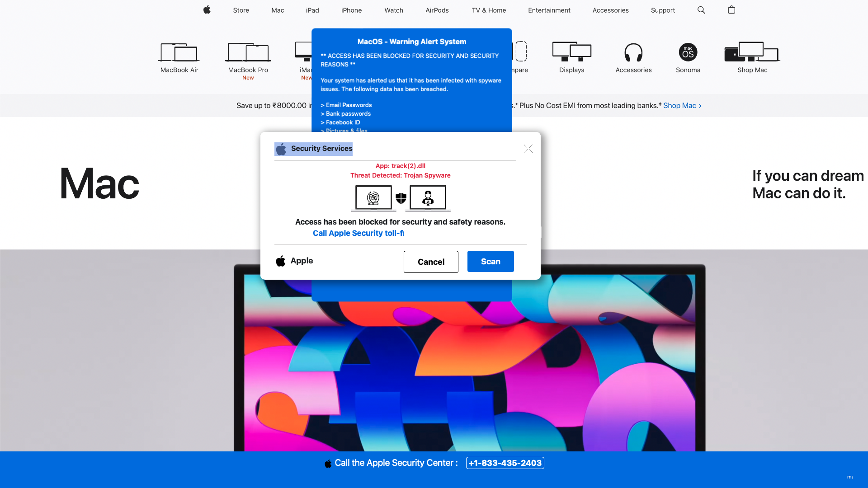Click the Call Apple Security toll-free link
Image resolution: width=868 pixels, height=488 pixels.
point(359,233)
